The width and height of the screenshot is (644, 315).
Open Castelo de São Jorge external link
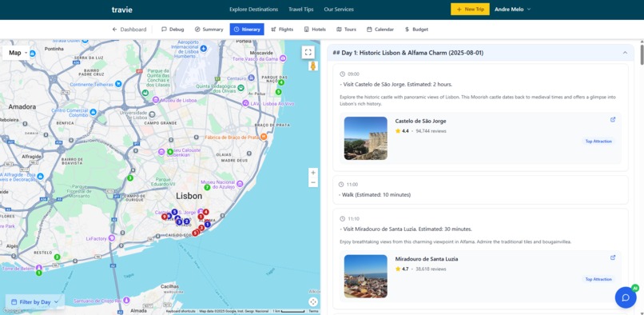pyautogui.click(x=613, y=120)
